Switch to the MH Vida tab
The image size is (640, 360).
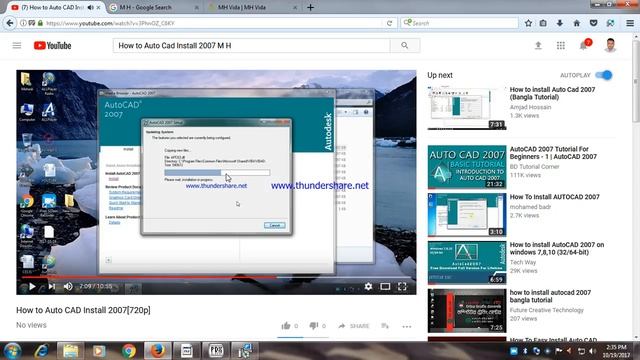pyautogui.click(x=252, y=7)
